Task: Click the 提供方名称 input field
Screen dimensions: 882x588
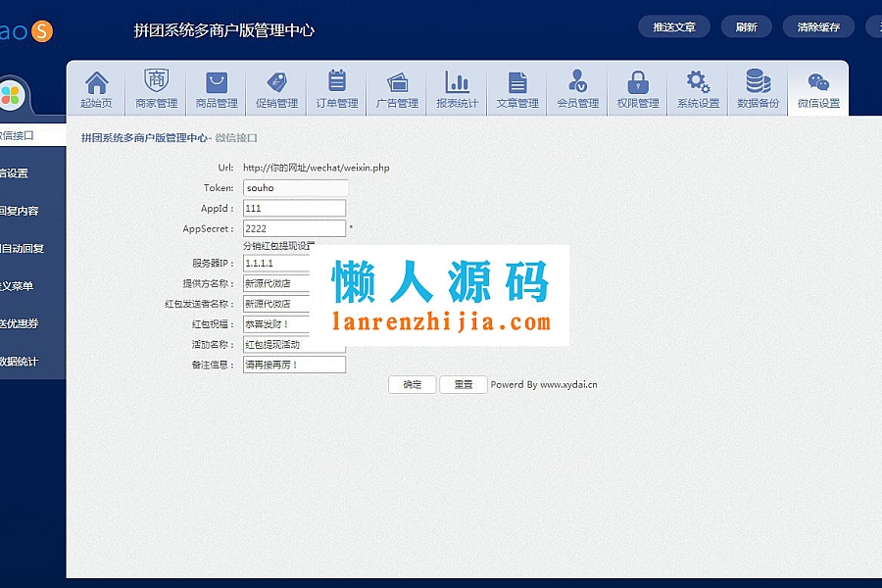Action: (276, 283)
